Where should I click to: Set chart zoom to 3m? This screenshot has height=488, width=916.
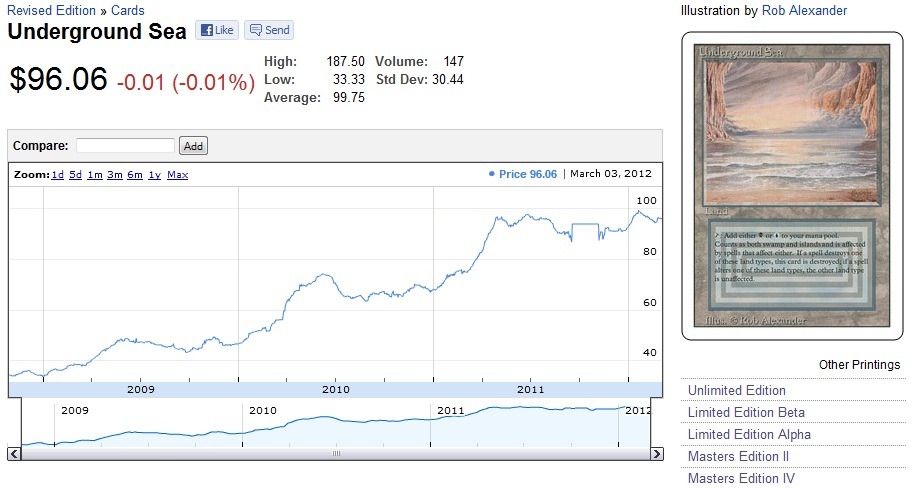click(x=115, y=175)
